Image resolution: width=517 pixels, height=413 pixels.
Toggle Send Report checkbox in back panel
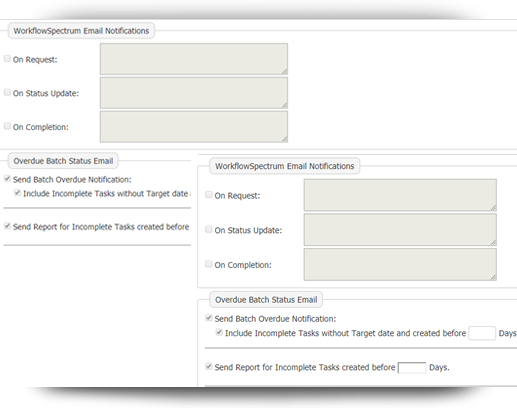7,226
